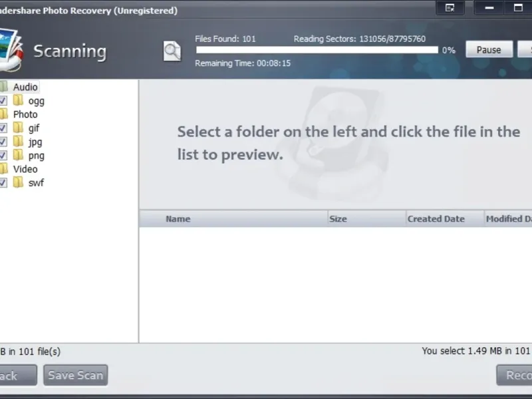Open the jpg folder icon
The height and width of the screenshot is (399, 532).
point(19,141)
